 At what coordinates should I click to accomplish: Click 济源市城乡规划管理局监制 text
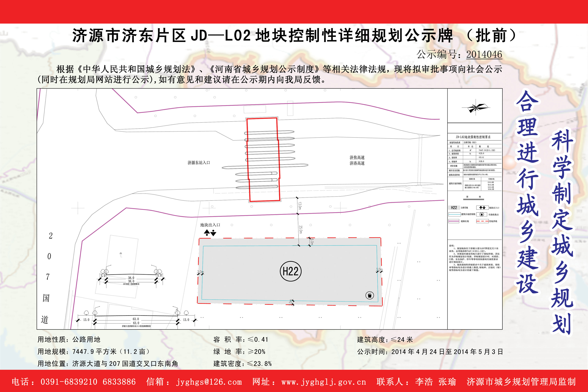point(521,382)
